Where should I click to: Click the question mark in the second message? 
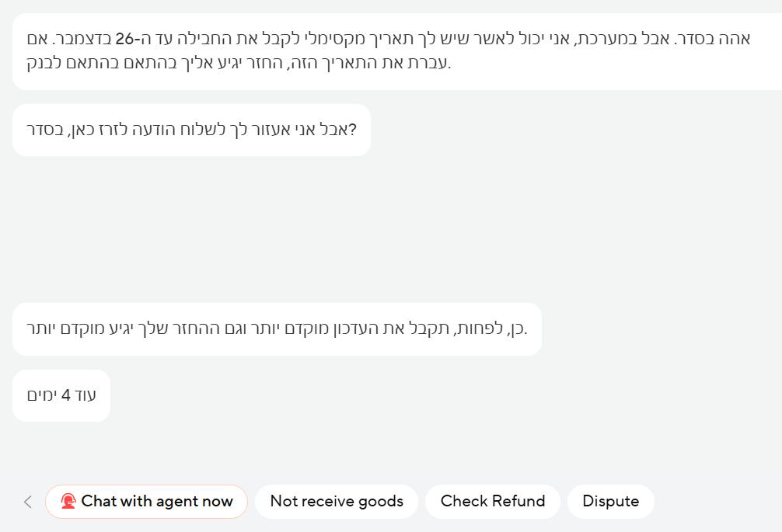(x=353, y=130)
